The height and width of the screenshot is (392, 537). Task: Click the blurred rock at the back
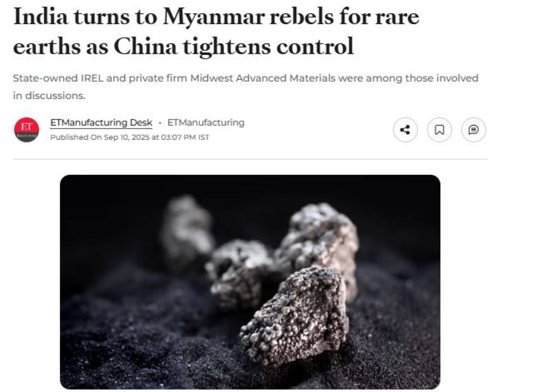click(x=186, y=228)
